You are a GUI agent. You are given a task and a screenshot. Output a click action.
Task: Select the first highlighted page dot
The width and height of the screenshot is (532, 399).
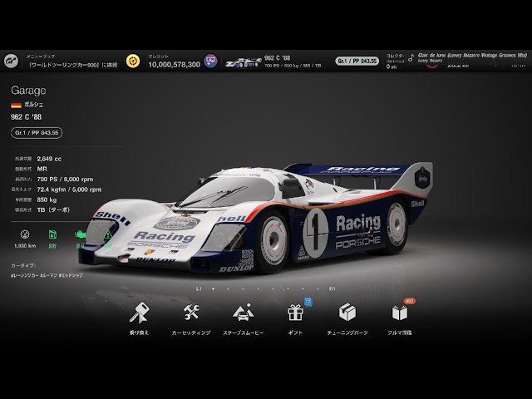coord(213,288)
